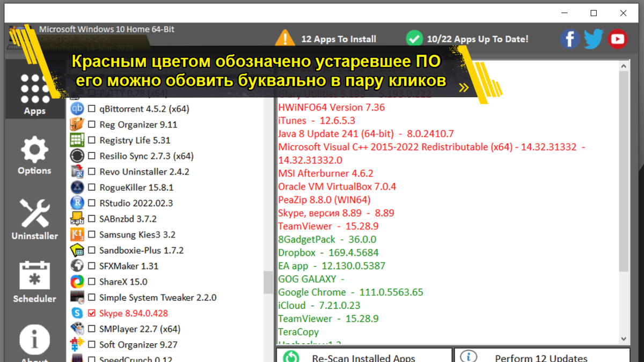Viewport: 644px width, 362px height.
Task: Click the SFXMaker app icon
Action: [x=77, y=265]
